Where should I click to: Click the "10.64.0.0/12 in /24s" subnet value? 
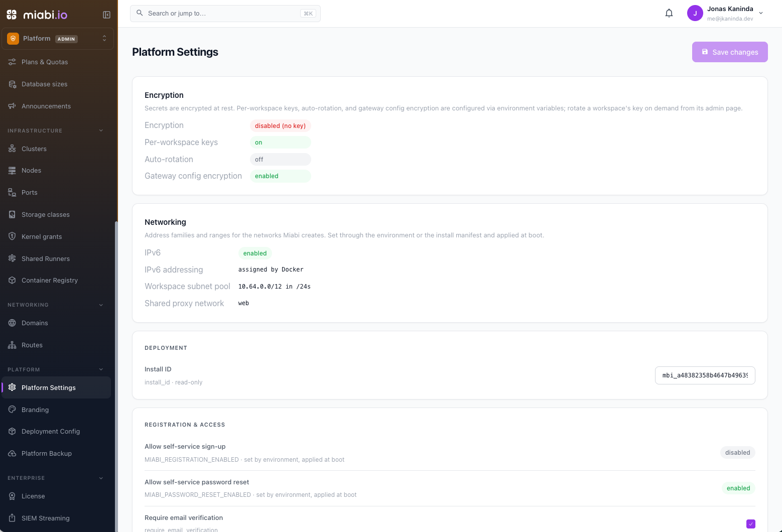point(275,287)
